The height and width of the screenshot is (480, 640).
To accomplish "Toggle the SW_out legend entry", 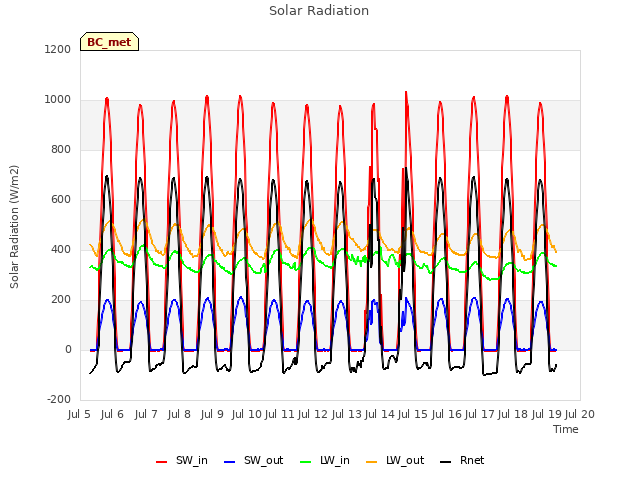I will [x=253, y=460].
